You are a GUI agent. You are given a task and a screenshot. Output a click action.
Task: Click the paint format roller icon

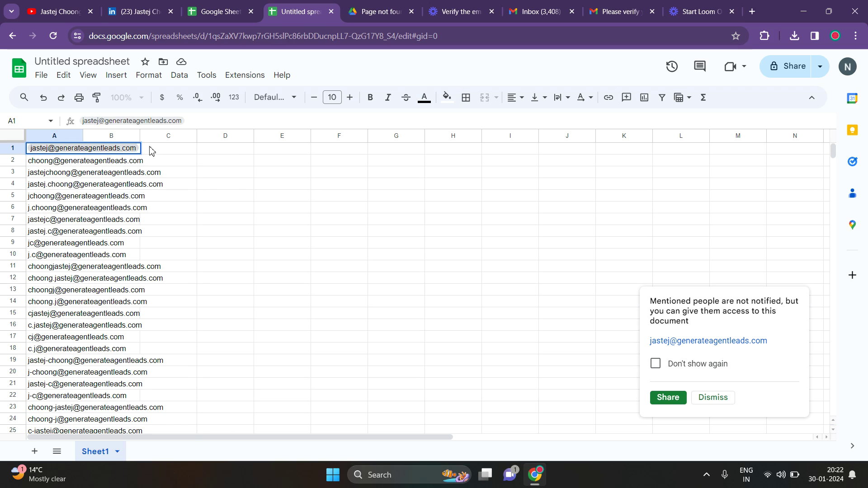tap(97, 98)
